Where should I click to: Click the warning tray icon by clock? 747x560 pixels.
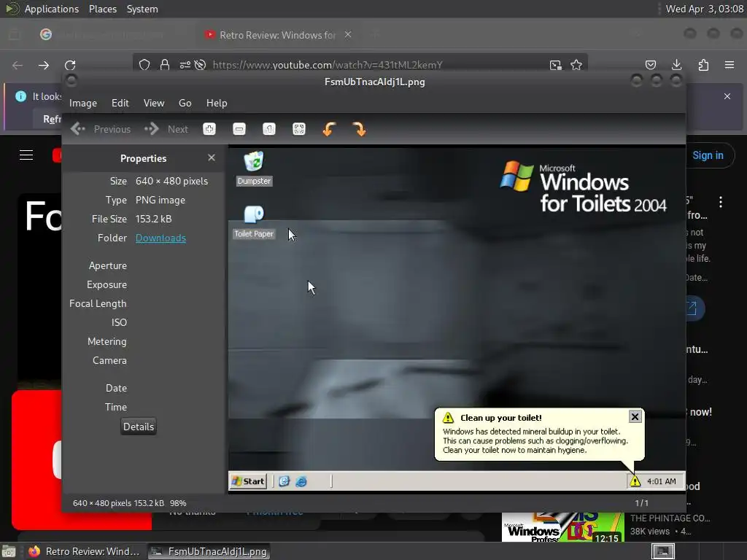pyautogui.click(x=635, y=481)
